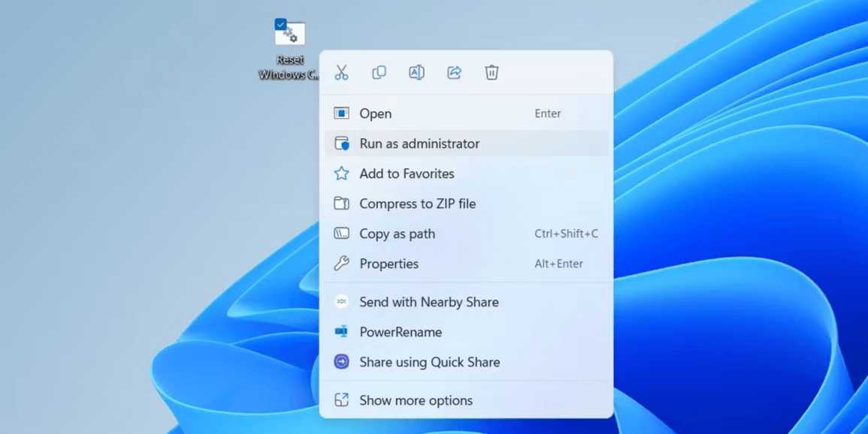Open Properties for the shortcut
The width and height of the screenshot is (868, 434).
pos(389,264)
